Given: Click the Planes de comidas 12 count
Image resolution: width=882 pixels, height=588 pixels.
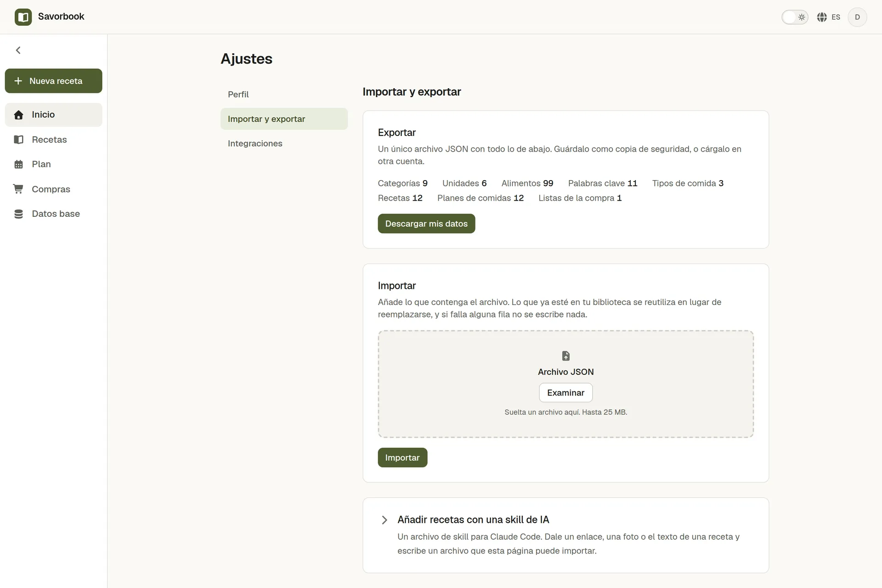Looking at the screenshot, I should coord(481,198).
